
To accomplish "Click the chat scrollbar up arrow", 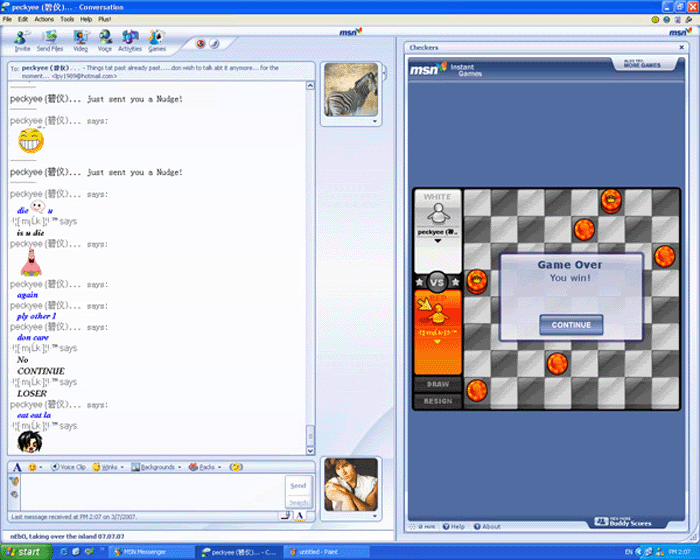I will tap(310, 85).
